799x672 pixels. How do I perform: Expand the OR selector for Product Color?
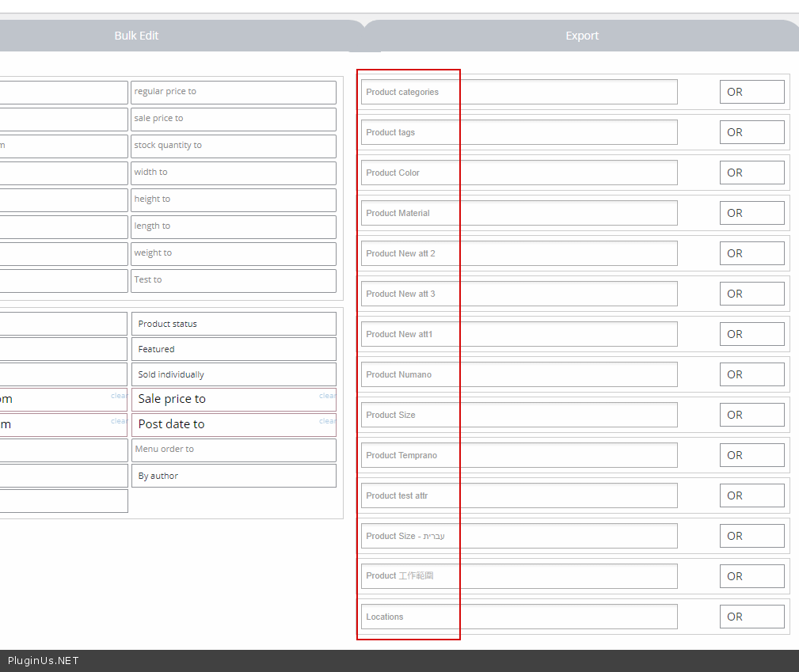(x=751, y=173)
